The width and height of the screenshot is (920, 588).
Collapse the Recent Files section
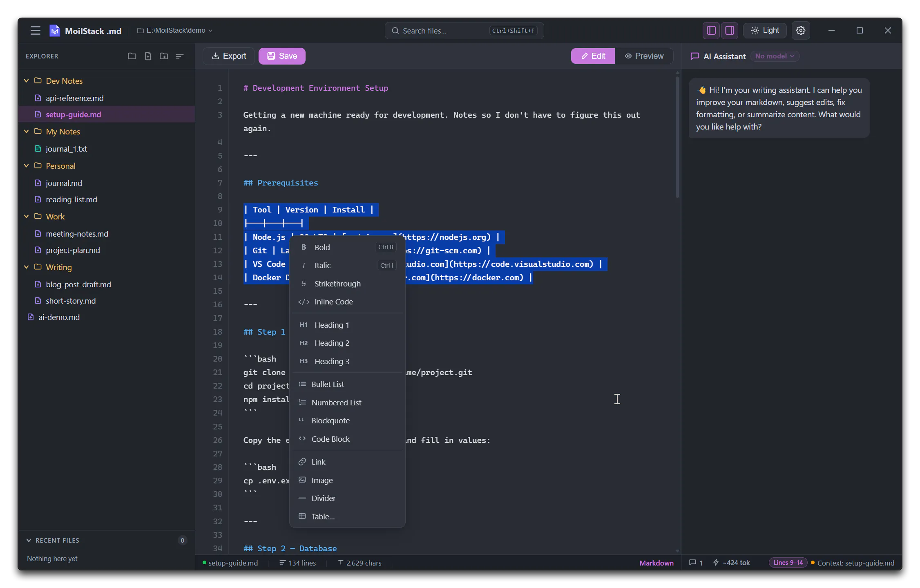click(x=29, y=540)
